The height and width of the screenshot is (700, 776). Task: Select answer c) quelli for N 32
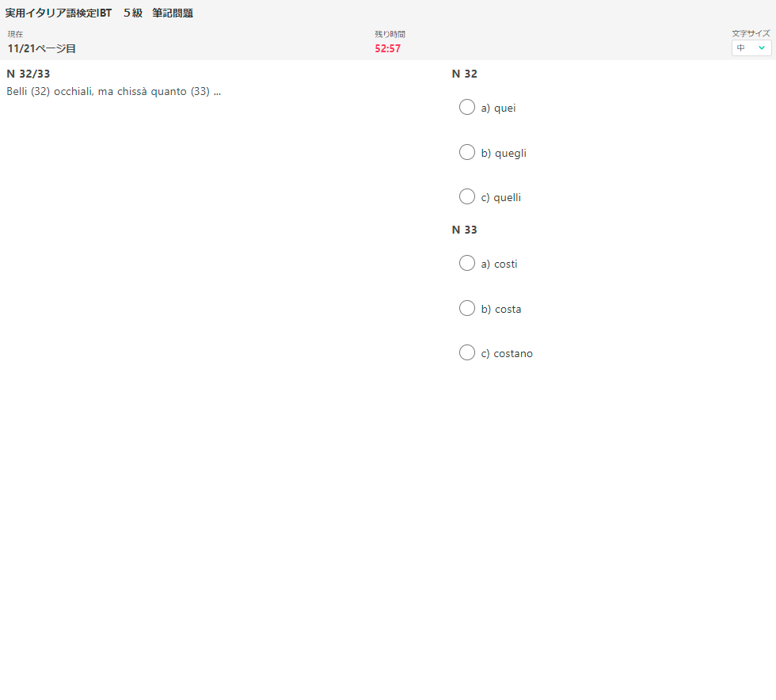click(466, 196)
